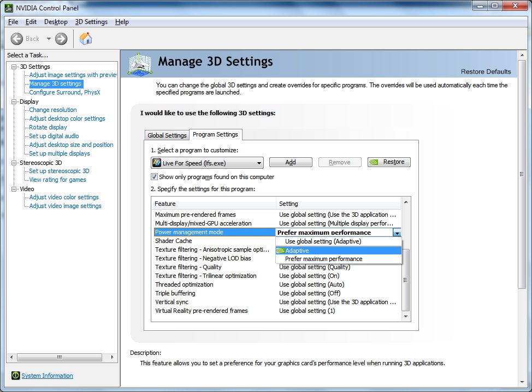Collapse the Stereoscopic 3D tree node
Viewport: 532px width, 392px height.
[x=14, y=163]
